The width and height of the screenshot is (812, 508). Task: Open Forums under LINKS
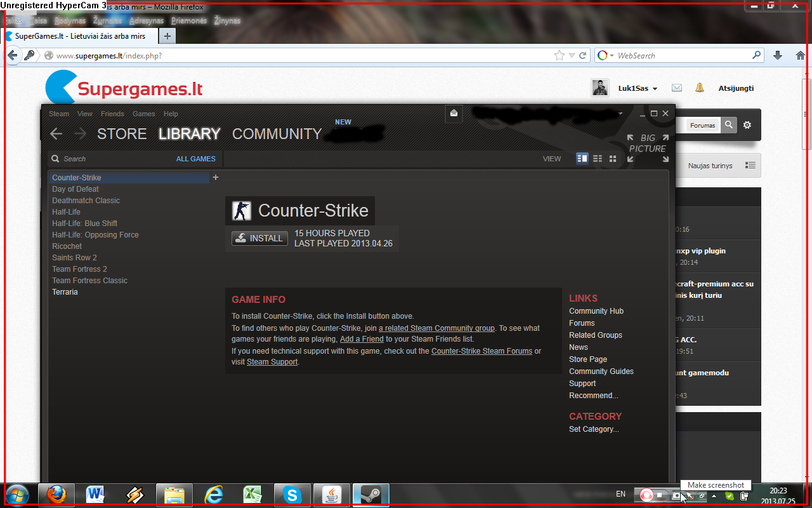(582, 323)
